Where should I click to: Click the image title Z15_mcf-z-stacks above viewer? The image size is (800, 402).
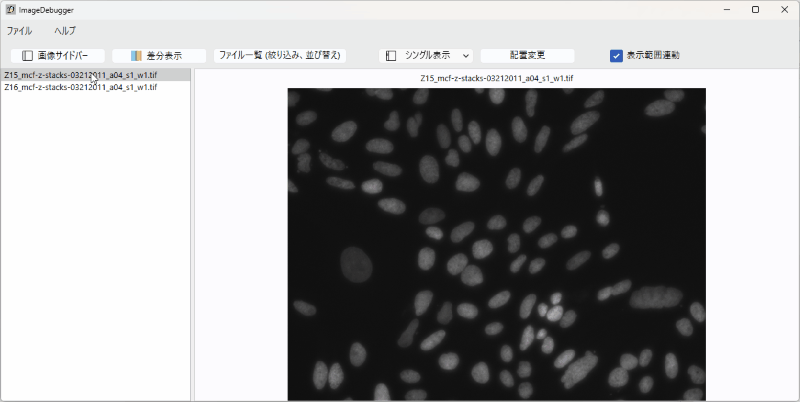pos(496,79)
